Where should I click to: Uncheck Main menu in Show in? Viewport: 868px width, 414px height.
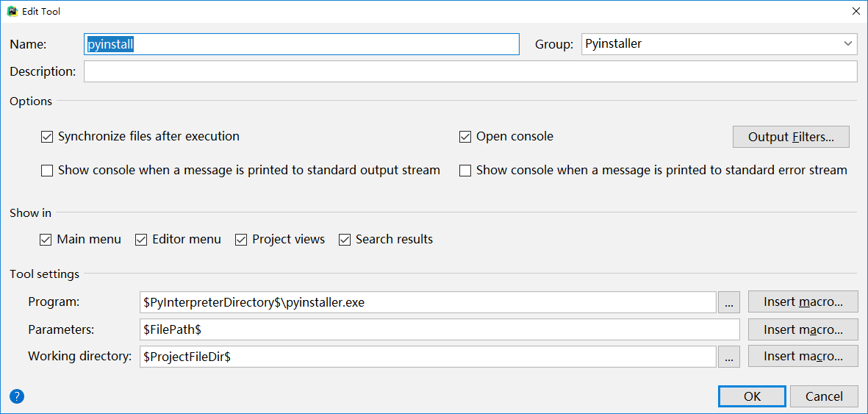[46, 240]
